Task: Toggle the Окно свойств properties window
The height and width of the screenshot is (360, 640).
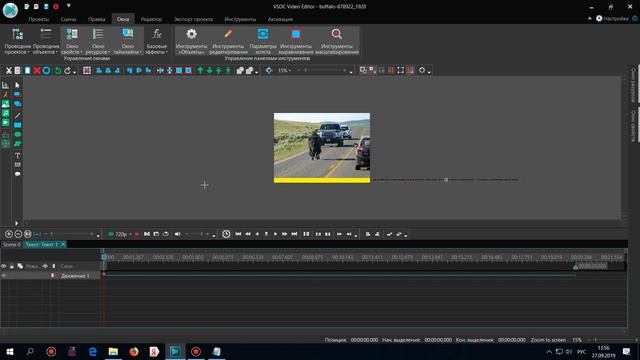Action: click(72, 41)
